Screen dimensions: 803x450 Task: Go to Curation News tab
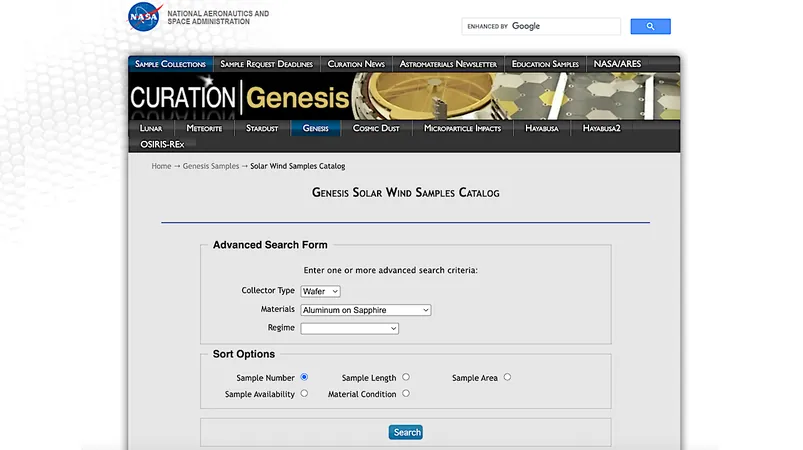point(356,64)
